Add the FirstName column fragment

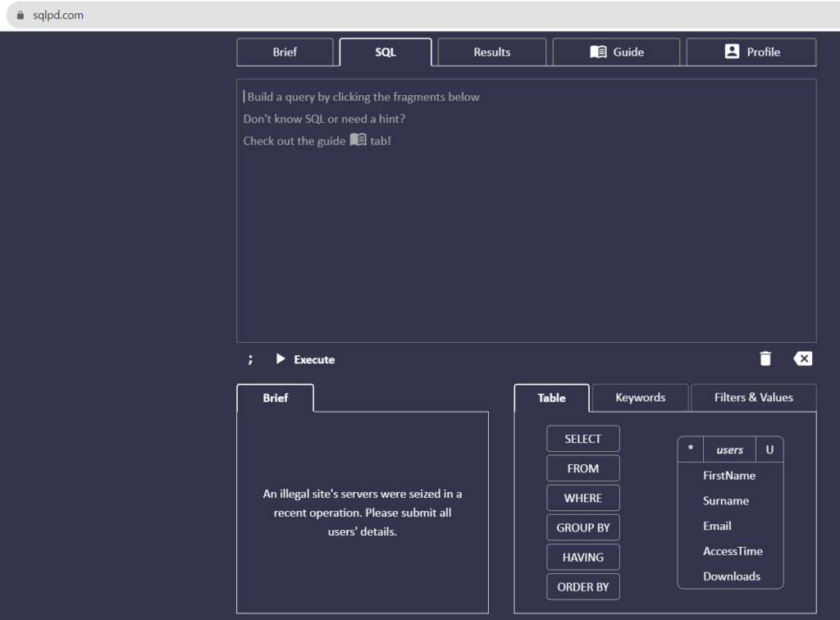(x=729, y=475)
